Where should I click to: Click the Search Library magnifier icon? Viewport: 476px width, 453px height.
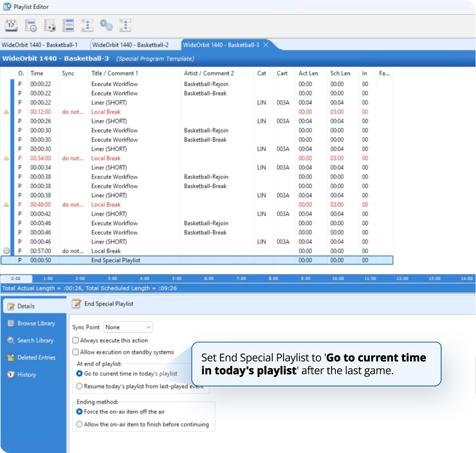[11, 340]
